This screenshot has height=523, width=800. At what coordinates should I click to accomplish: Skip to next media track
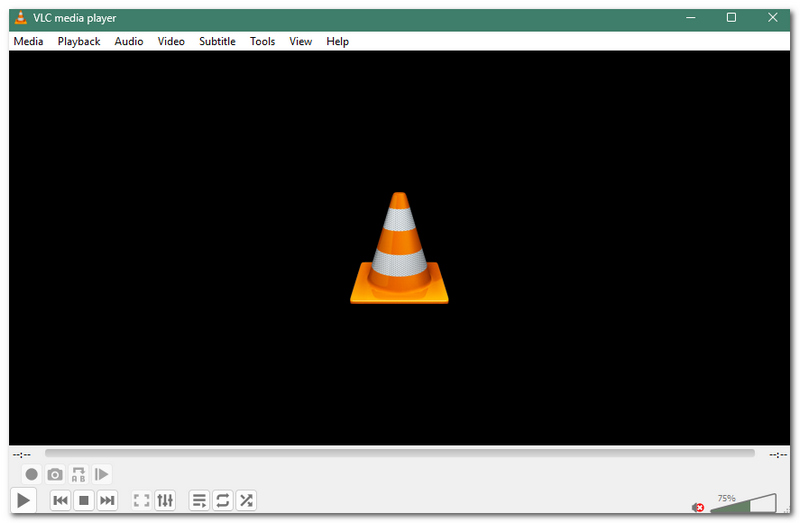pos(107,500)
